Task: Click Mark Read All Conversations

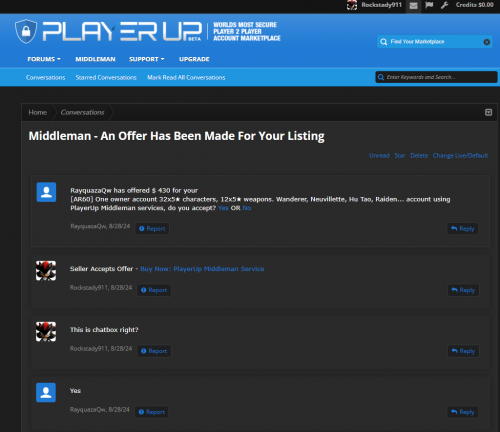Action: [186, 77]
